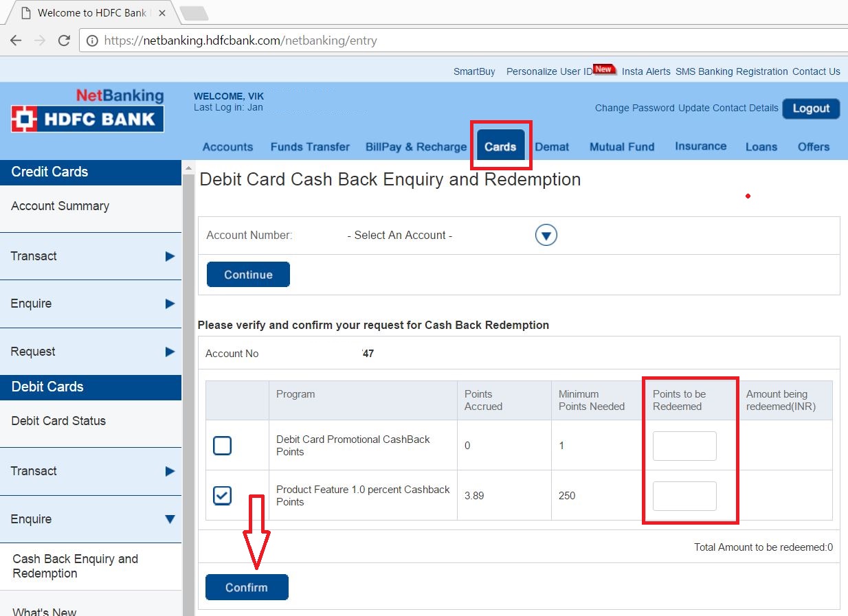Screen dimensions: 848x616
Task: Open Cash Back Enquiry and Redemption item
Action: (x=91, y=567)
